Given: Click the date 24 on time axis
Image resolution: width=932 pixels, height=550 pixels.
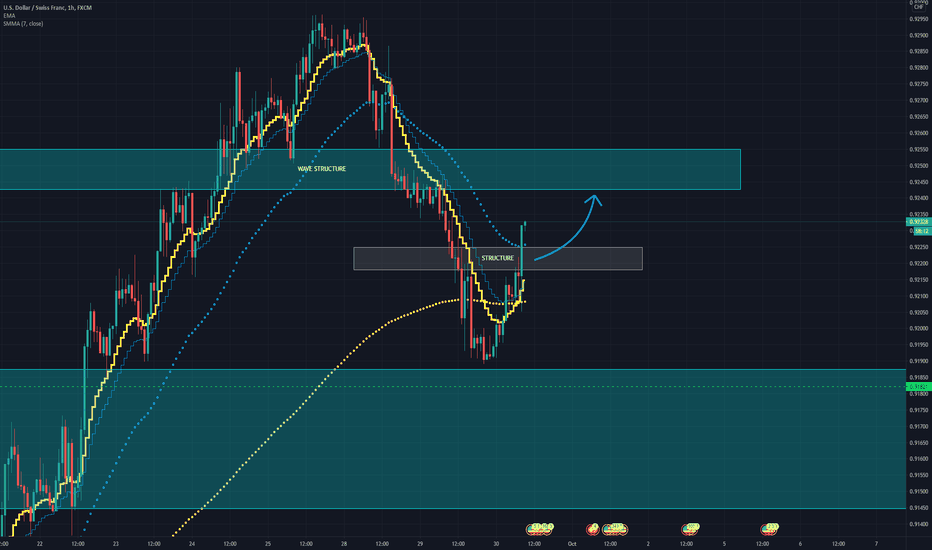Looking at the screenshot, I should pos(192,543).
